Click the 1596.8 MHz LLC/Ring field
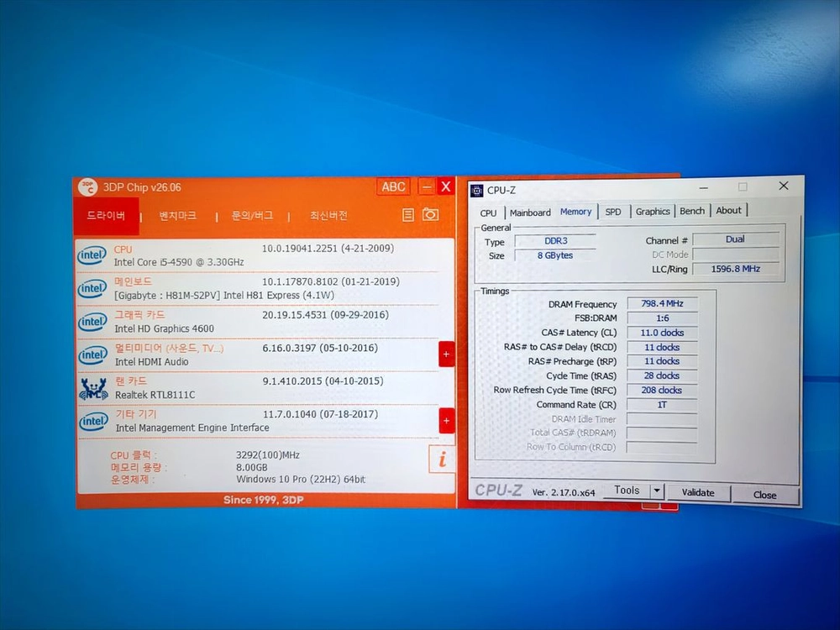The height and width of the screenshot is (630, 840). pos(736,269)
